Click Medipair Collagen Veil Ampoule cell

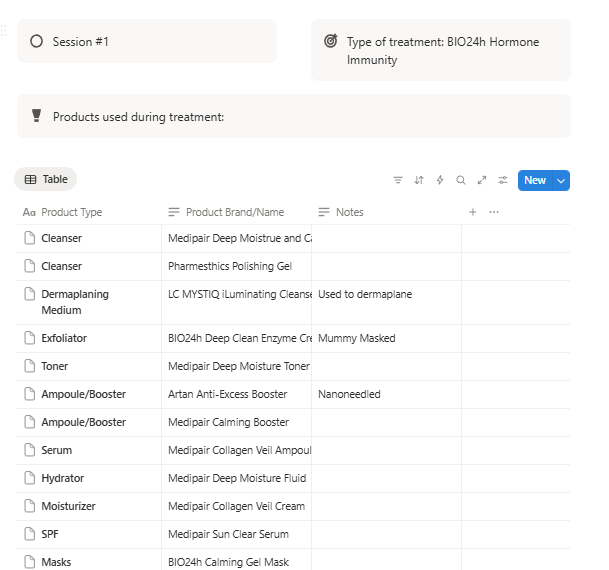(x=237, y=450)
